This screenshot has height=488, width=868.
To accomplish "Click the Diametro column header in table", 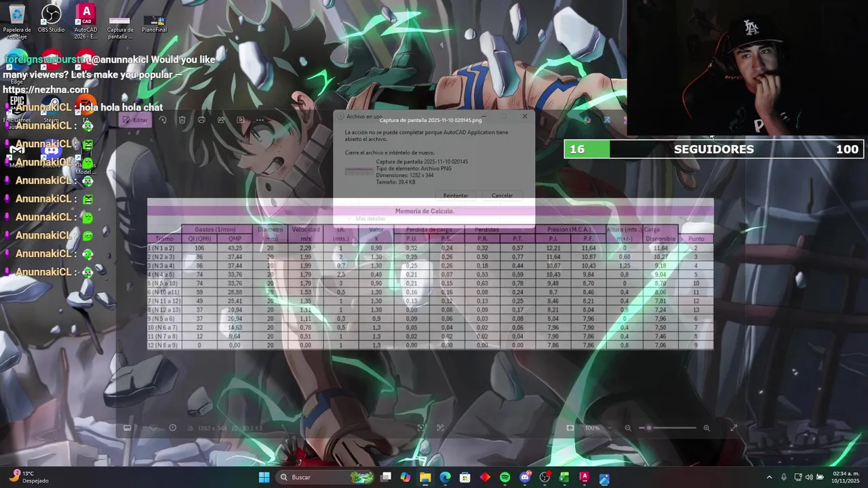I will [271, 234].
